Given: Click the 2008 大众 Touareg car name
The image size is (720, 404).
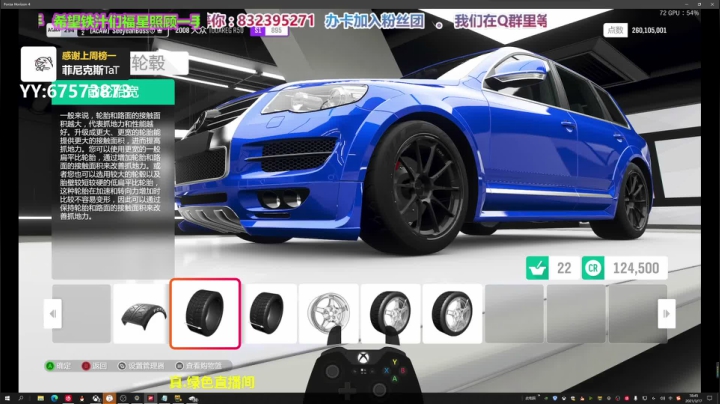Looking at the screenshot, I should tap(209, 30).
